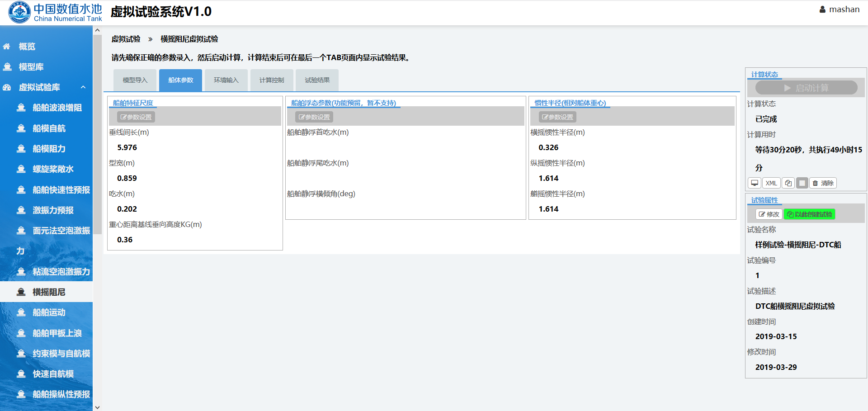Click the copy icon beside the XML button
868x411 pixels.
tap(788, 183)
